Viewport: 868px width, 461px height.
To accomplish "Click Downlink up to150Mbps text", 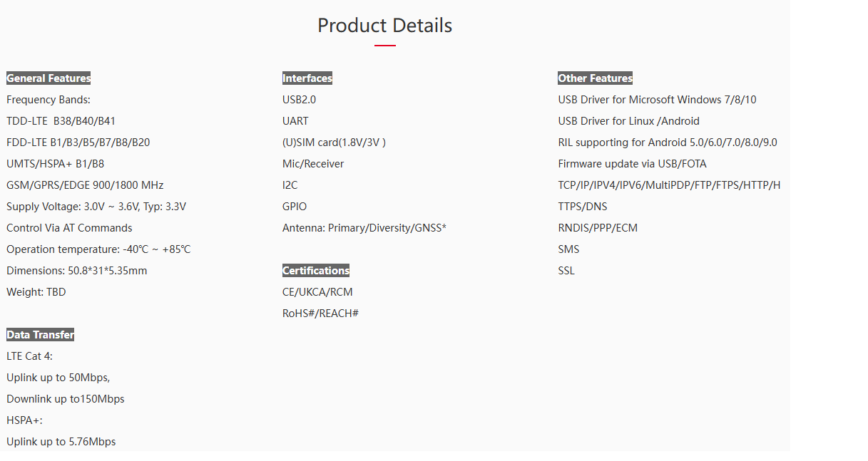I will (x=66, y=399).
